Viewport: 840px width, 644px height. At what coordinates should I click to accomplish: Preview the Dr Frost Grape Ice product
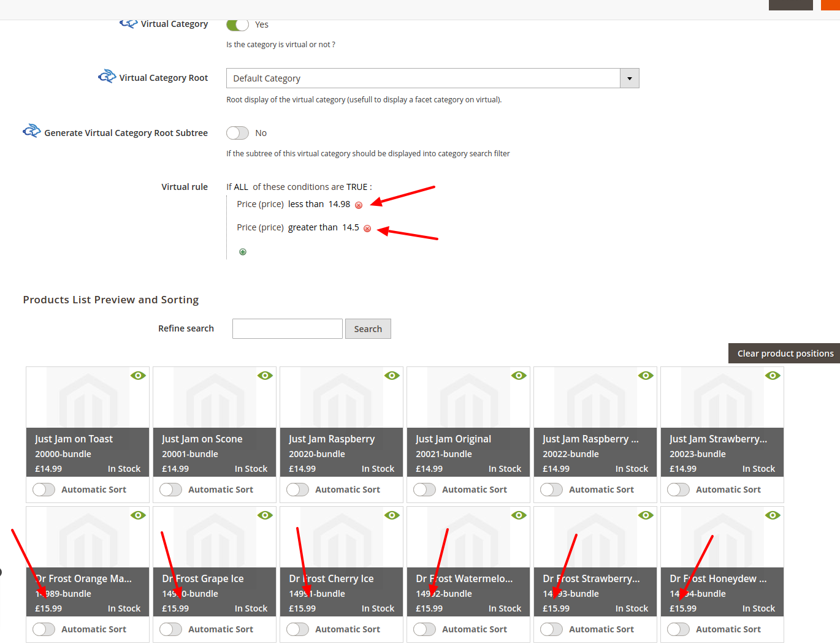[x=265, y=515]
